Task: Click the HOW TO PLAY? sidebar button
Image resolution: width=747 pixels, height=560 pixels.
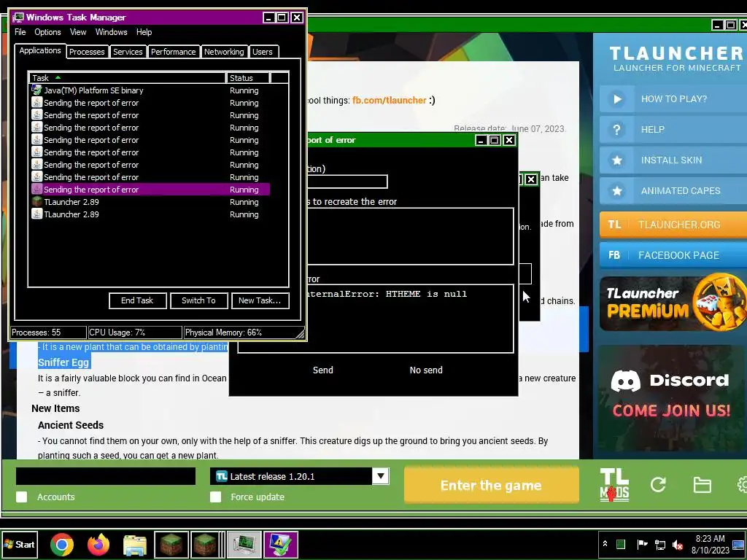Action: coord(673,99)
